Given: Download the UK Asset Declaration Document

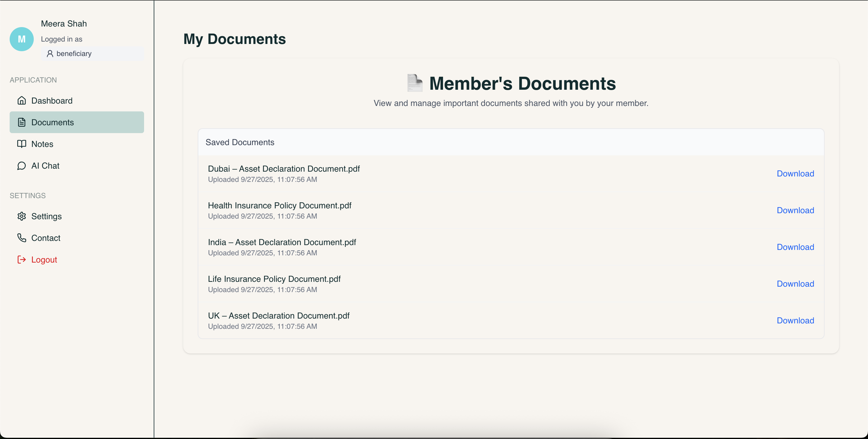Looking at the screenshot, I should pos(795,320).
